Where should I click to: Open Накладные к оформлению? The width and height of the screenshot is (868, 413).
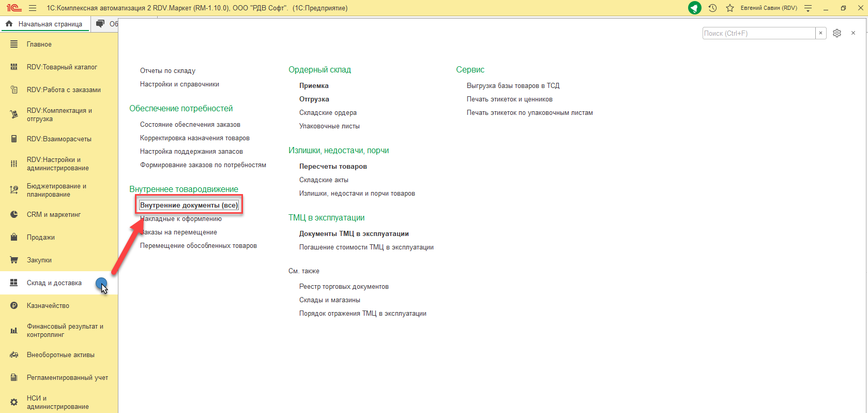tap(181, 219)
